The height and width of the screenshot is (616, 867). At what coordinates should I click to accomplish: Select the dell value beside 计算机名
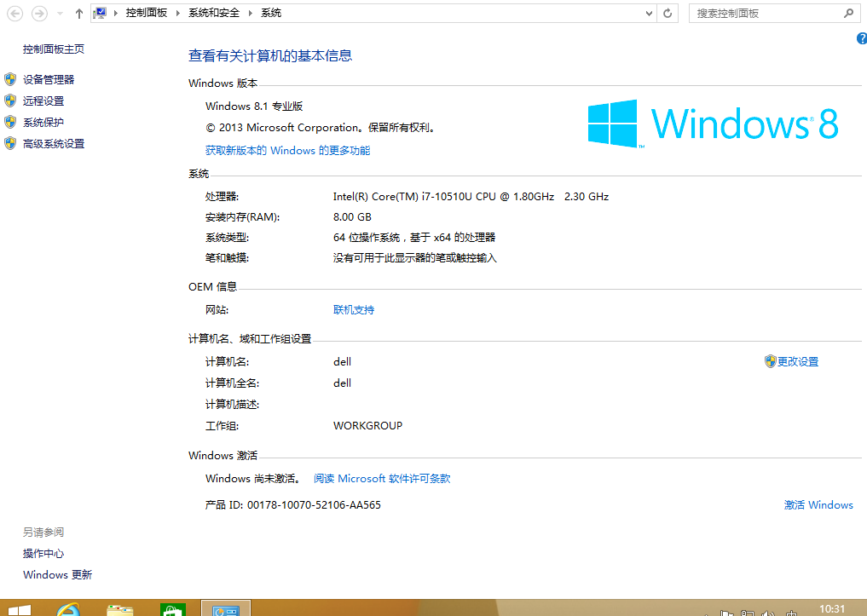(342, 362)
